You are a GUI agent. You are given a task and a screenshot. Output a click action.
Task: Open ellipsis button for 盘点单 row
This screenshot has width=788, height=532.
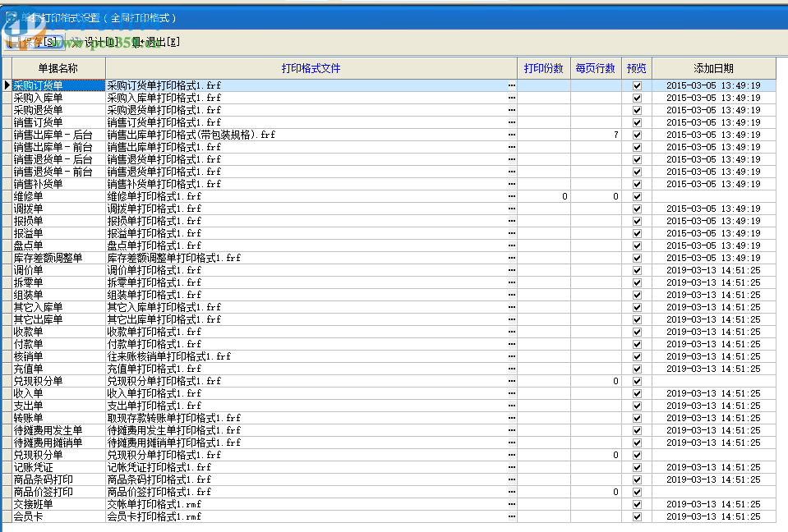pyautogui.click(x=512, y=245)
